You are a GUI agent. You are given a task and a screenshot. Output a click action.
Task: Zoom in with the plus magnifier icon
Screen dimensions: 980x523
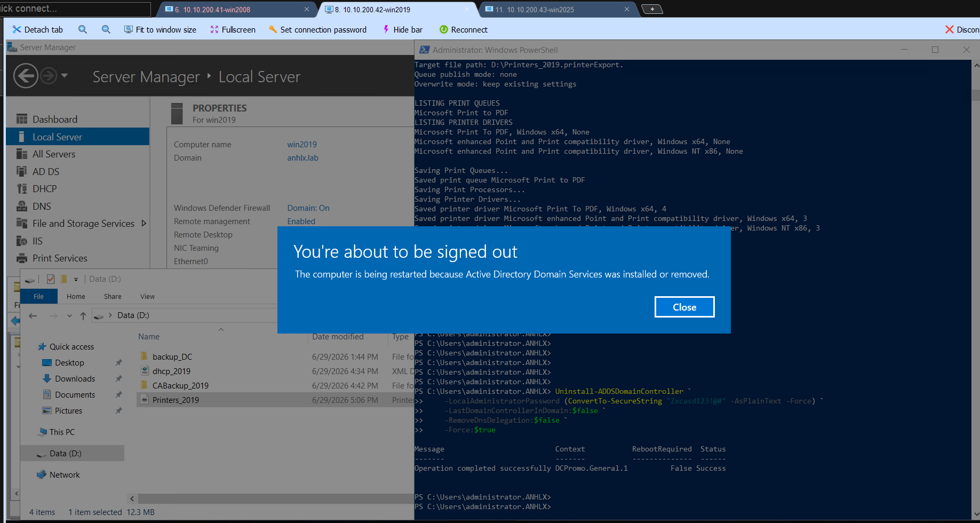coord(83,30)
